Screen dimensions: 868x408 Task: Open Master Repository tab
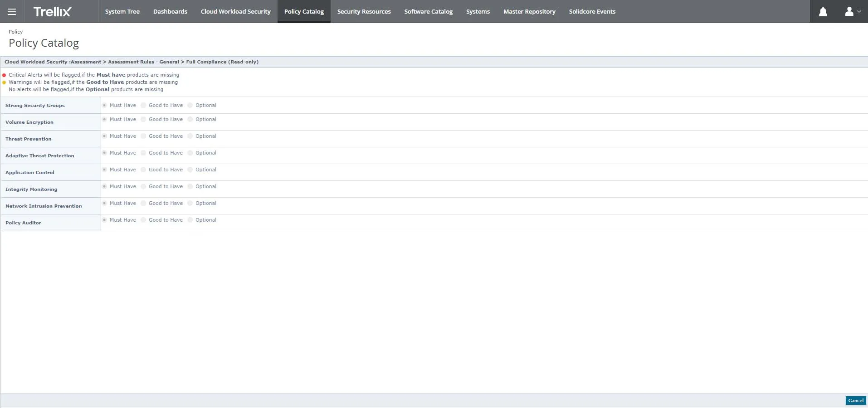click(529, 12)
